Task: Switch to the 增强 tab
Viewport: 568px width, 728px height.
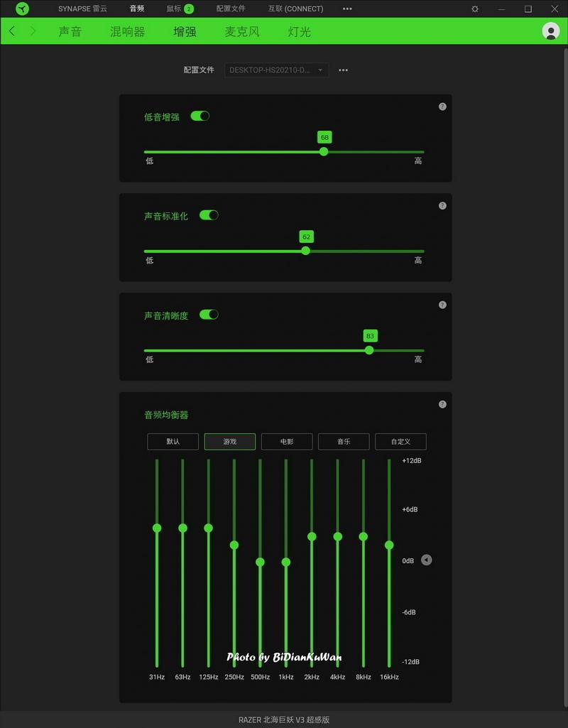Action: (x=185, y=31)
